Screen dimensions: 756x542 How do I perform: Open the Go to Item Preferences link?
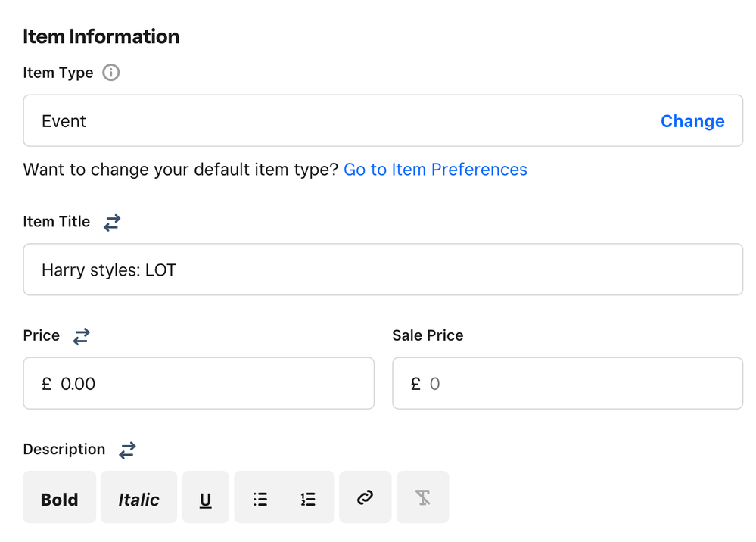[x=435, y=170]
